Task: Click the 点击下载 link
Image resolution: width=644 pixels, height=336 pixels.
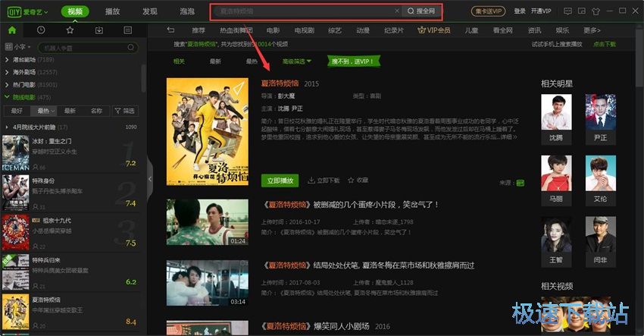Action: click(604, 44)
